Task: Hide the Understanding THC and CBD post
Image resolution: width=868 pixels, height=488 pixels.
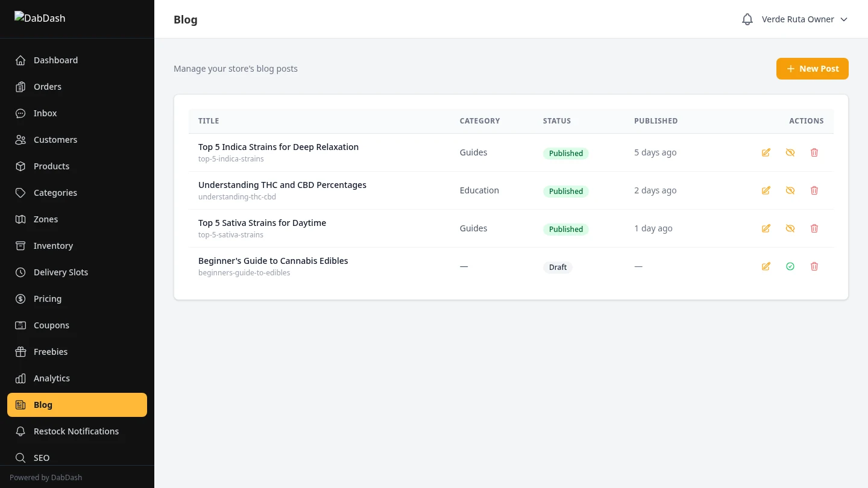Action: pos(790,190)
